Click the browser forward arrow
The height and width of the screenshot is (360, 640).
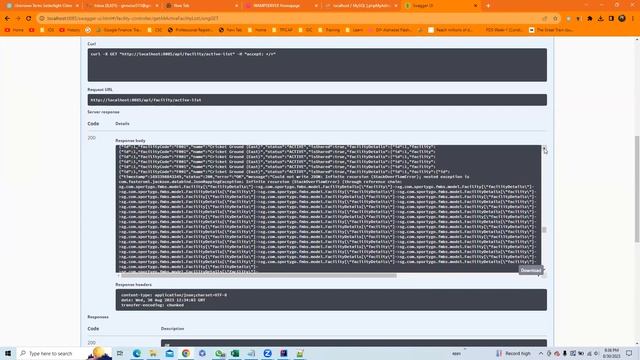(18, 18)
